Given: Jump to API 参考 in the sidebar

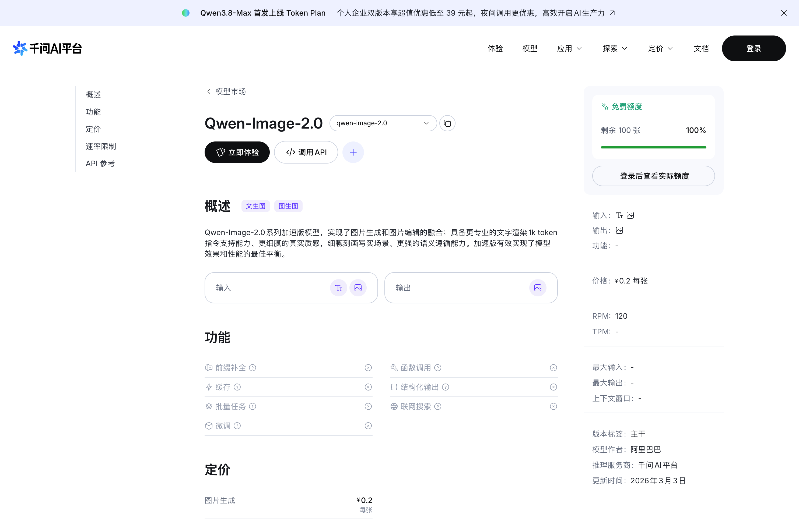Looking at the screenshot, I should (x=100, y=164).
